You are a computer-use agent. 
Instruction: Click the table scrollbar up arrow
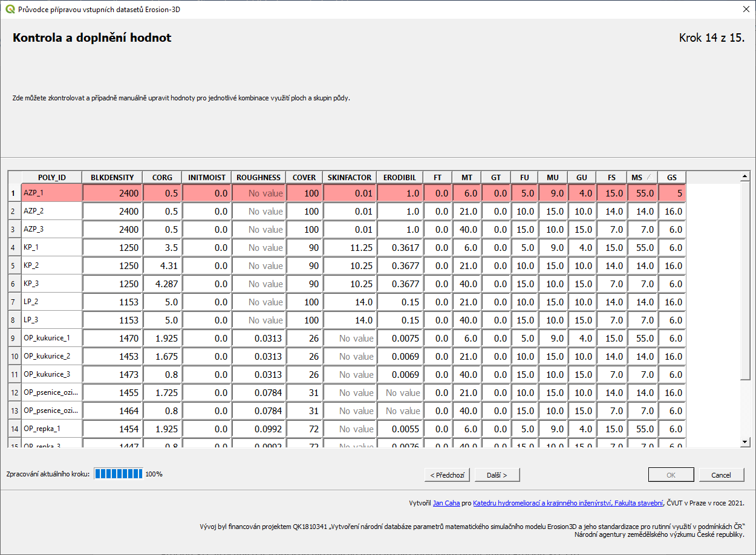(745, 176)
